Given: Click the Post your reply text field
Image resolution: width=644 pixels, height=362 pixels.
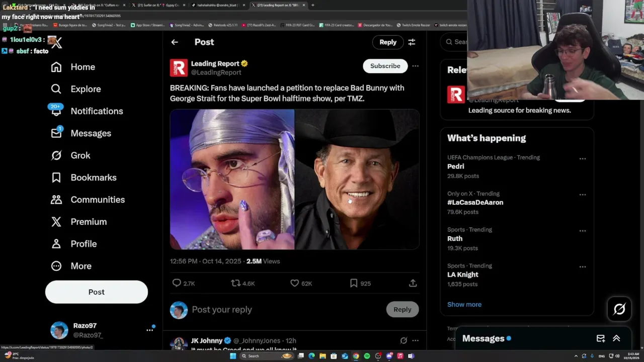Looking at the screenshot, I should (287, 310).
